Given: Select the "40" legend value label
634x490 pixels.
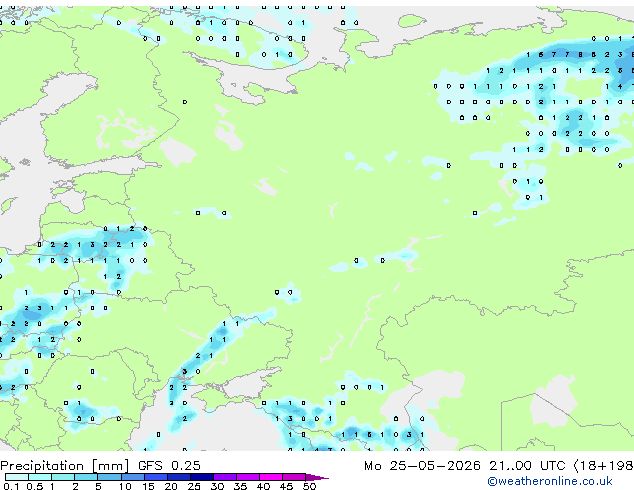Looking at the screenshot, I should (263, 486).
